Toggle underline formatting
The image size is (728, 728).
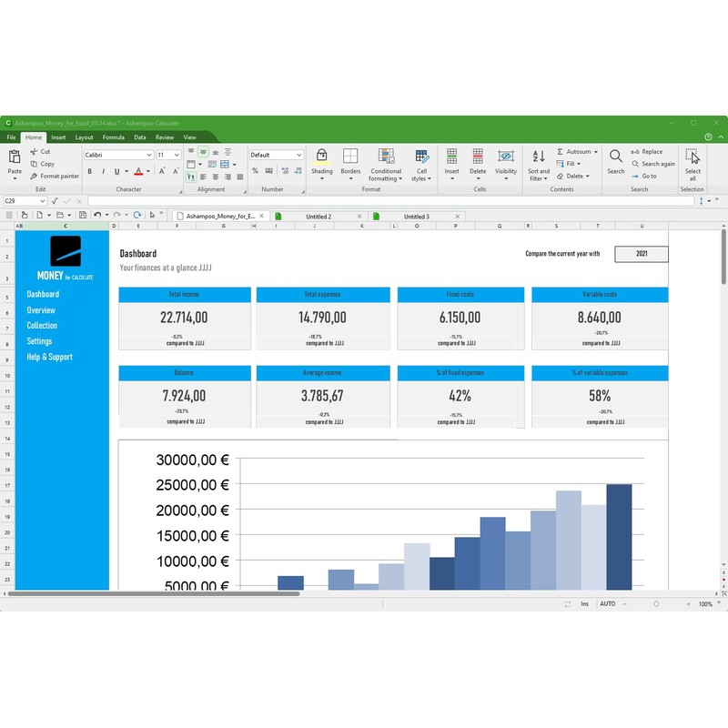116,171
